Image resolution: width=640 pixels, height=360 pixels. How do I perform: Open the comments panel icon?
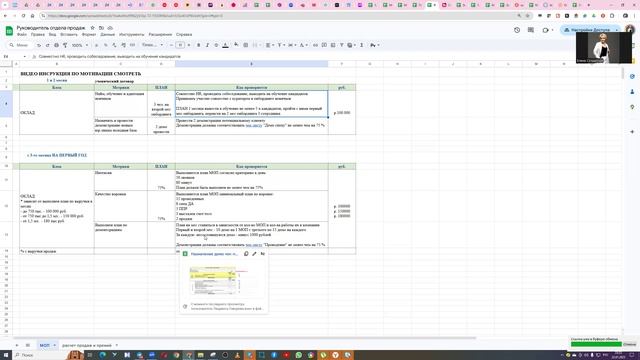click(531, 30)
